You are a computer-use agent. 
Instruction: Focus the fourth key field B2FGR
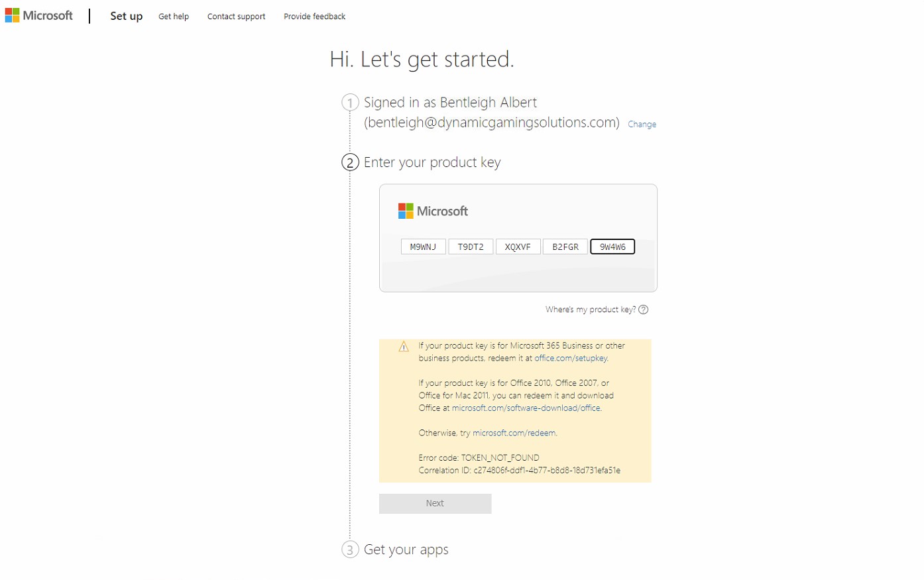point(565,247)
